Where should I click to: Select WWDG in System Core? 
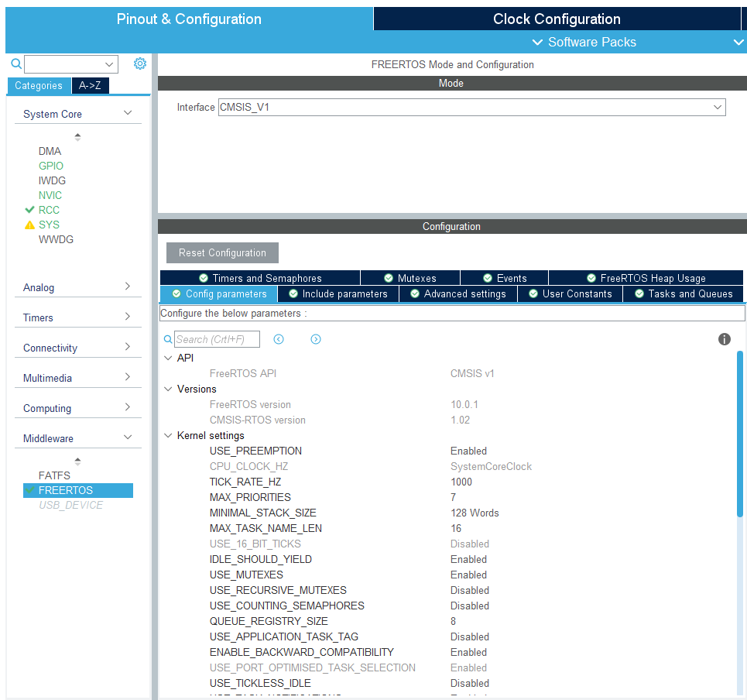[x=57, y=240]
